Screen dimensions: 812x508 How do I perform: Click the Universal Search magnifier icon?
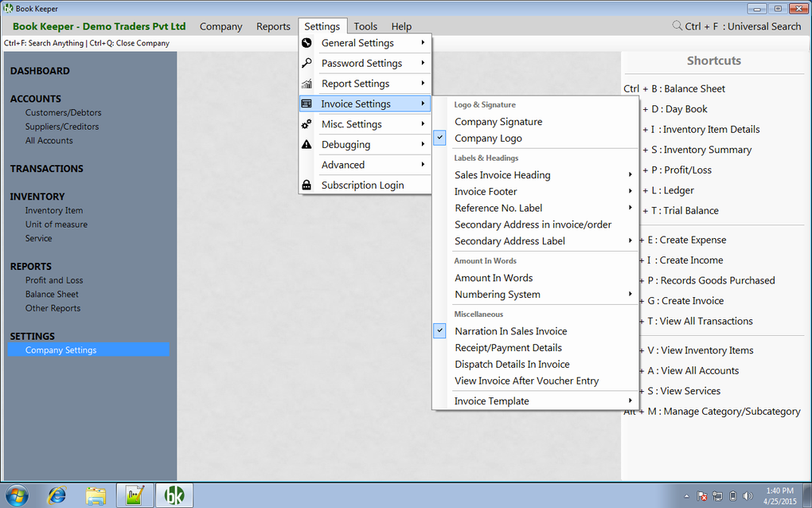click(677, 25)
